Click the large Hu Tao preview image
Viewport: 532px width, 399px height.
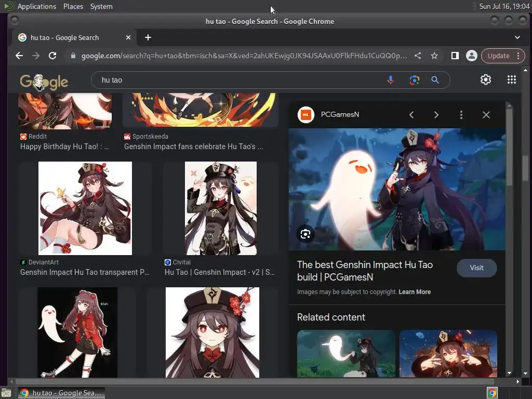pos(397,189)
